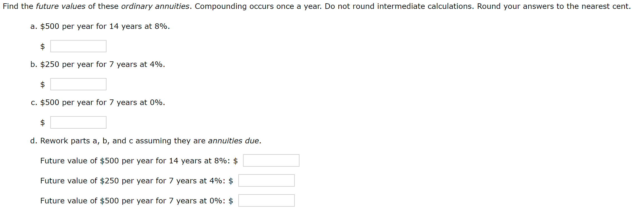
Task: Click the answer box for part b
Action: coord(78,84)
